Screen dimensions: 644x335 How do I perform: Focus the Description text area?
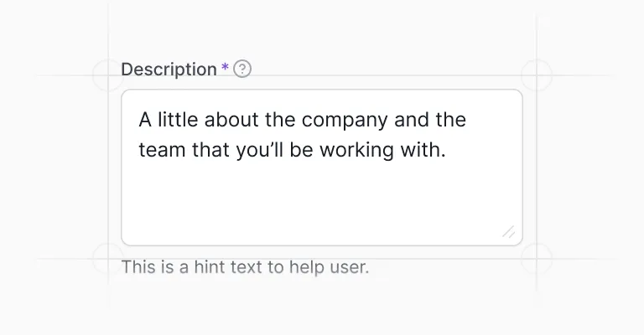[x=322, y=167]
